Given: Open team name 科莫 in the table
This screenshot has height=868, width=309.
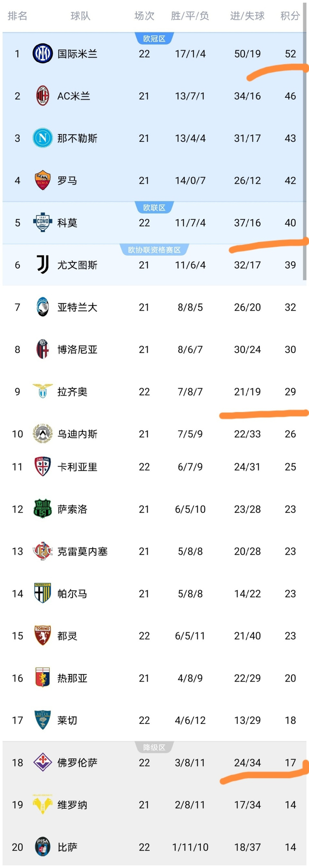Looking at the screenshot, I should tap(68, 223).
